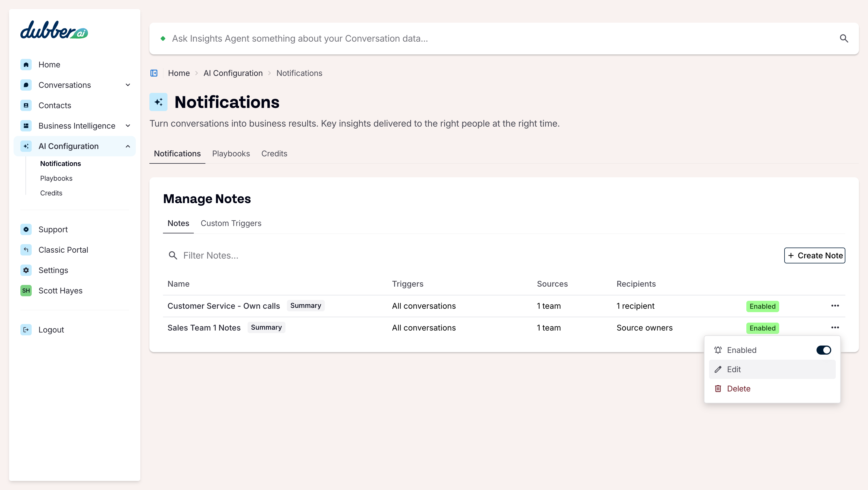This screenshot has height=490, width=868.
Task: Choose Delete in the note context menu
Action: [x=772, y=389]
